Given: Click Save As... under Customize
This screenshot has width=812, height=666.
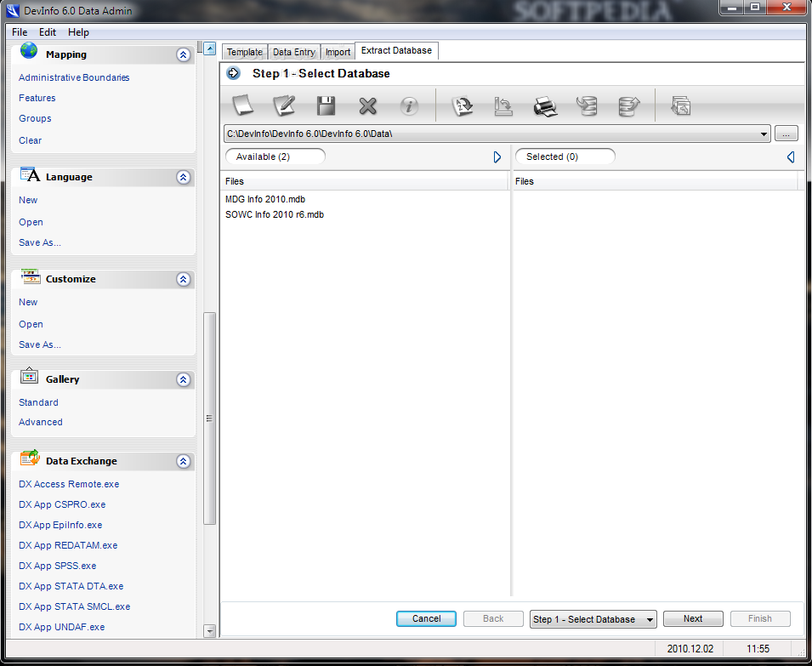Looking at the screenshot, I should click(40, 344).
